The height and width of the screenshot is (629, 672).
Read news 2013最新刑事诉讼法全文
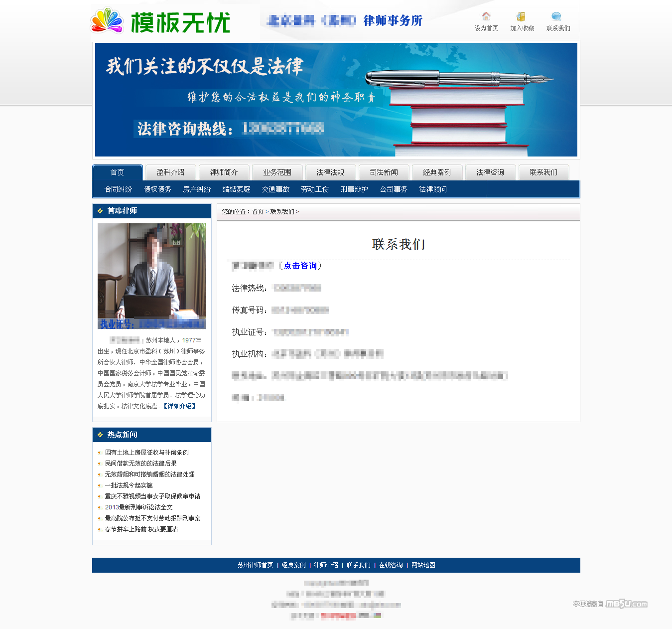[x=138, y=507]
